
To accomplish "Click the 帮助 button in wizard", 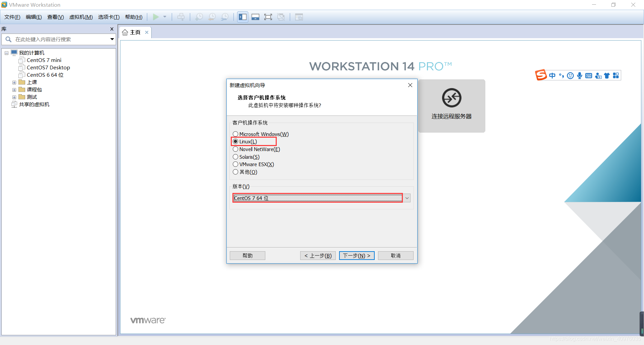I will pyautogui.click(x=248, y=256).
